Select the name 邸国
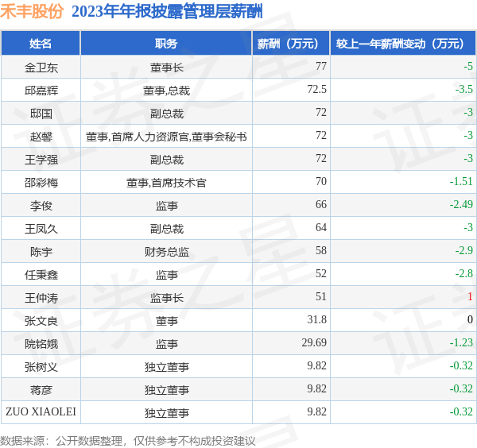477x448 pixels. point(41,114)
